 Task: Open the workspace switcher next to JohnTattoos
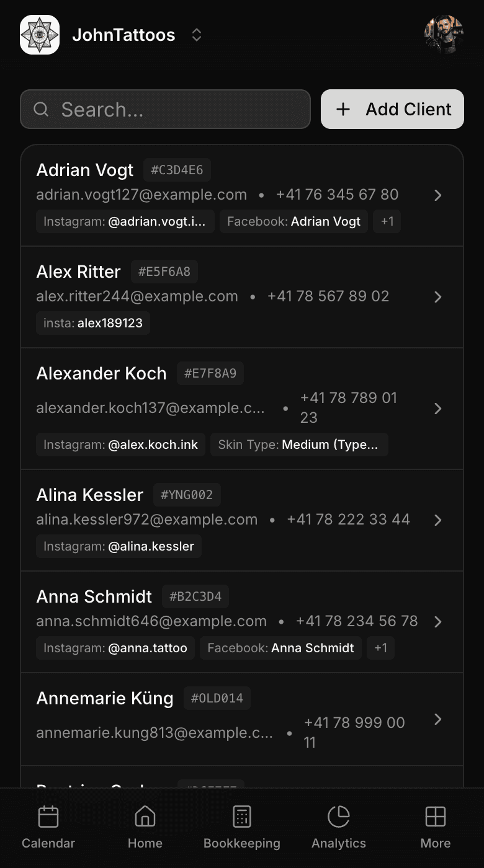(x=196, y=35)
